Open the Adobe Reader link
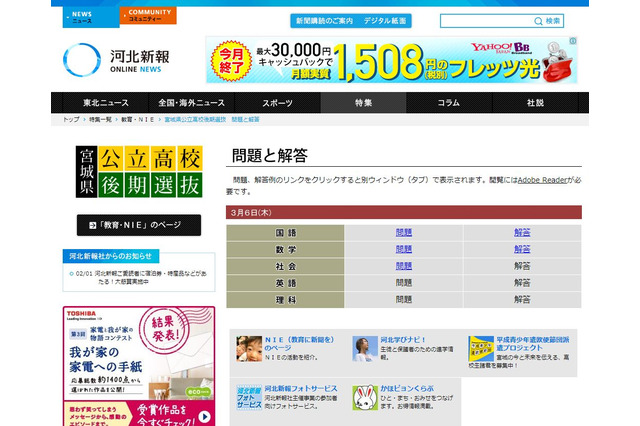 542,180
